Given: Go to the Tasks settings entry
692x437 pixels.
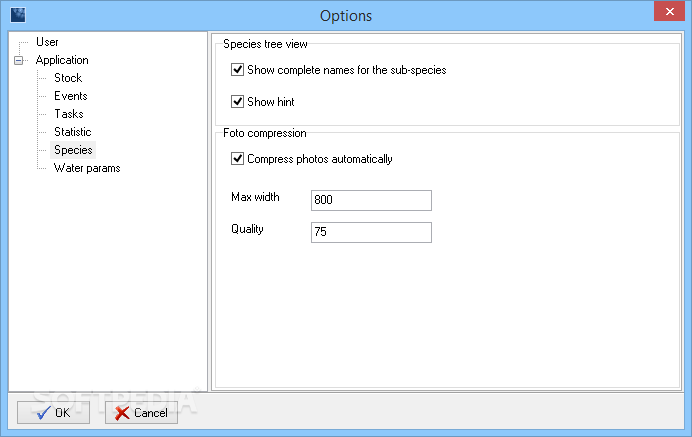Looking at the screenshot, I should (x=69, y=114).
